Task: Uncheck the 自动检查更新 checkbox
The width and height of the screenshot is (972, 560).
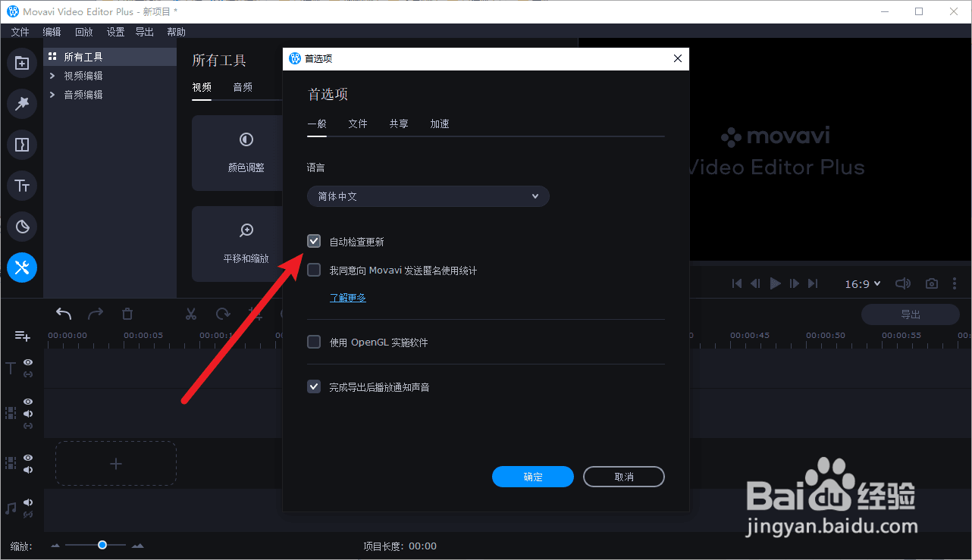Action: click(x=314, y=241)
